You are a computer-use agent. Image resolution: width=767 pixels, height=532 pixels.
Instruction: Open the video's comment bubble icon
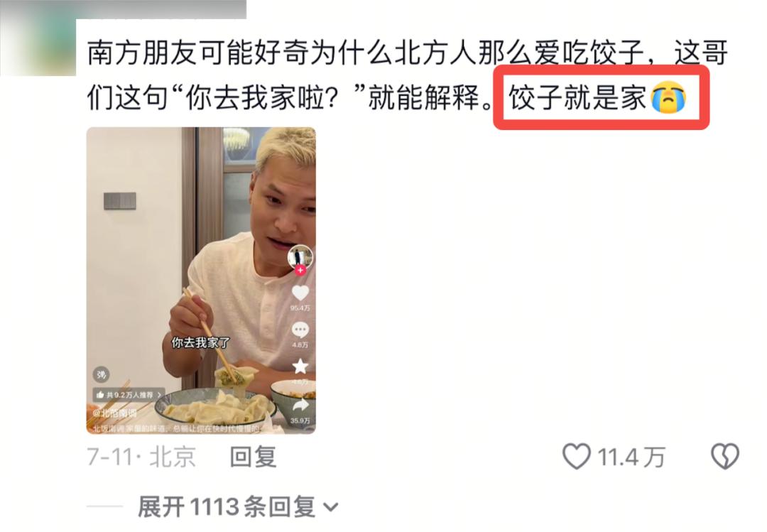(x=300, y=330)
